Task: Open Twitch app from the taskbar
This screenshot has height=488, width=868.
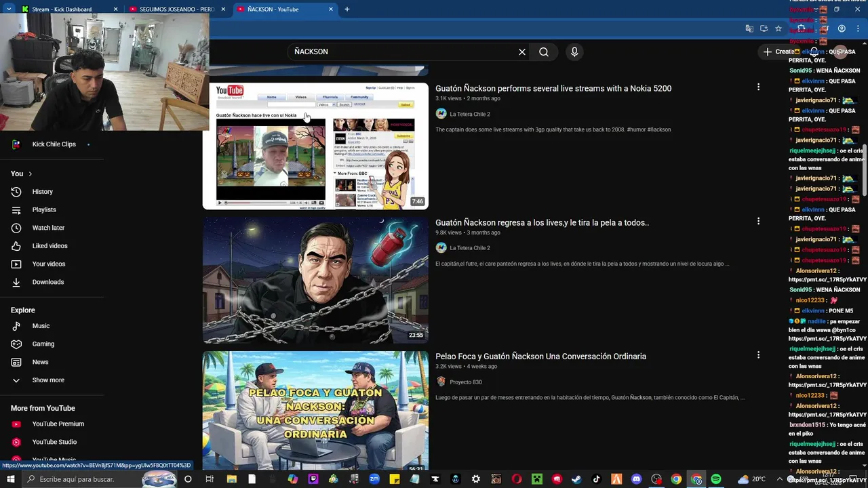Action: (x=313, y=479)
